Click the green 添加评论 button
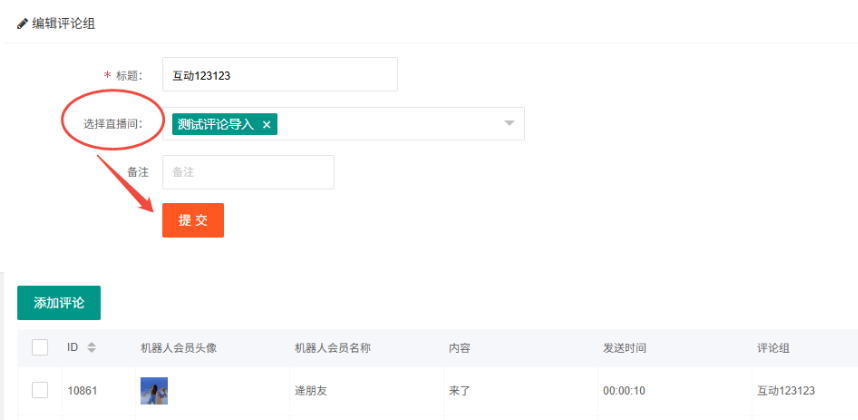 [59, 302]
